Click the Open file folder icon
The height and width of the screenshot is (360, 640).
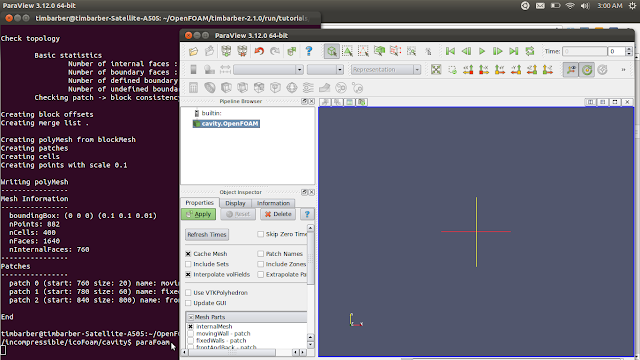pos(193,51)
